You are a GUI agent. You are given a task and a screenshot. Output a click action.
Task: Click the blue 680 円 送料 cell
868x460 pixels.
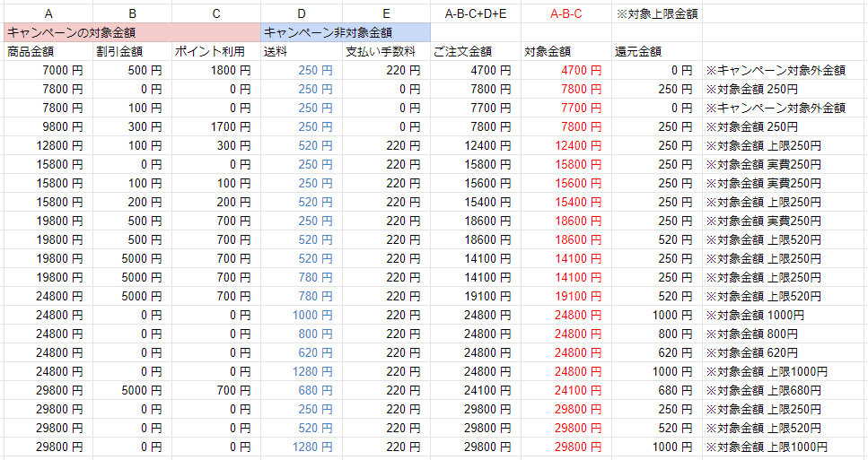pos(301,390)
